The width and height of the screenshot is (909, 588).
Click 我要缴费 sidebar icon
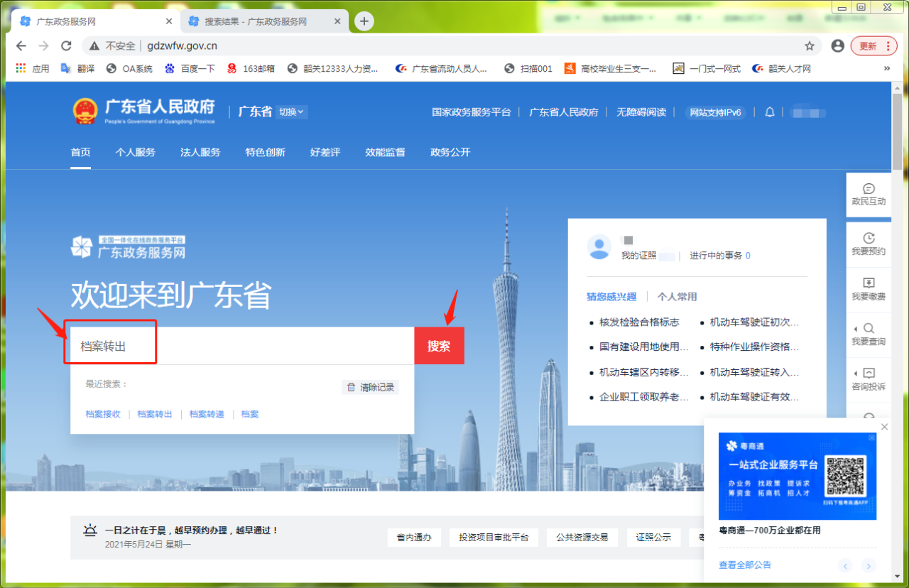pyautogui.click(x=868, y=289)
